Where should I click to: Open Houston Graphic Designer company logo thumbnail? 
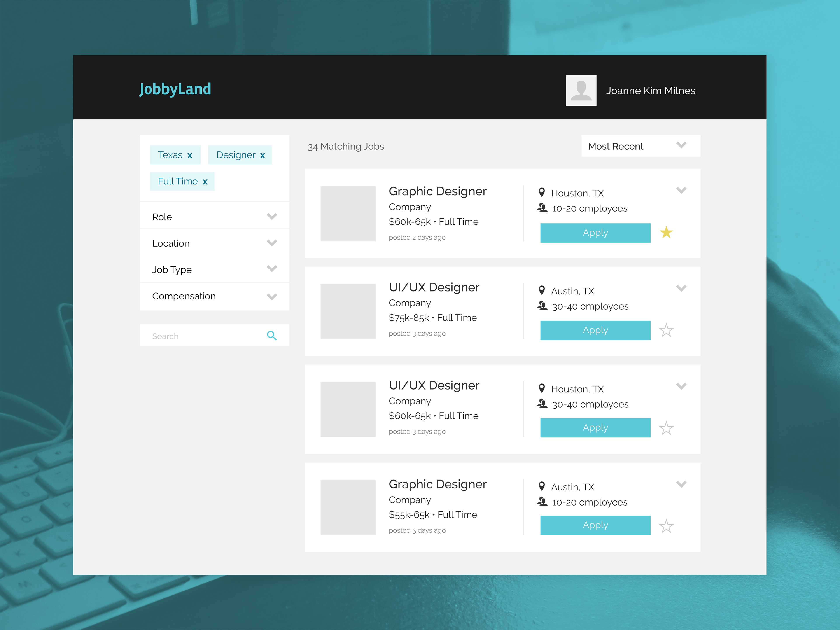click(348, 213)
